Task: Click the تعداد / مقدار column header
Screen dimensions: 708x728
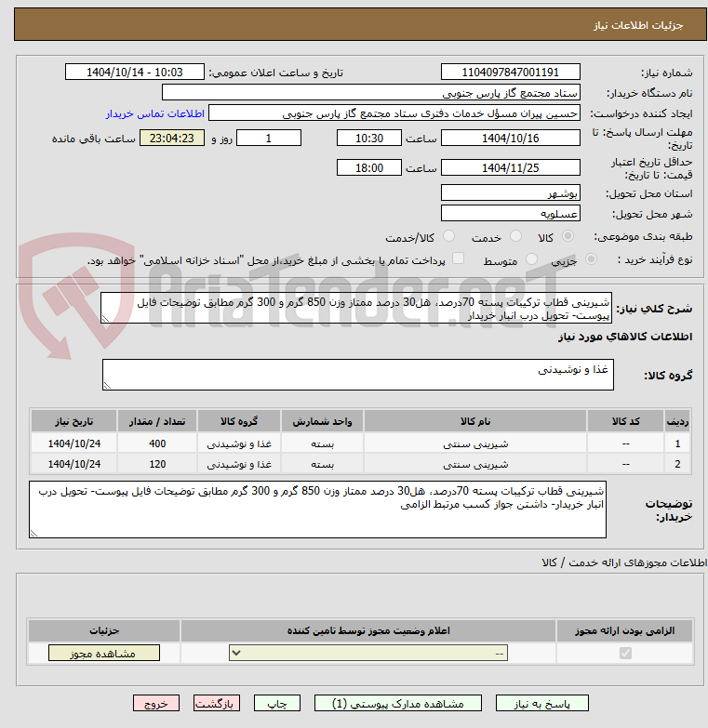Action: pyautogui.click(x=157, y=421)
